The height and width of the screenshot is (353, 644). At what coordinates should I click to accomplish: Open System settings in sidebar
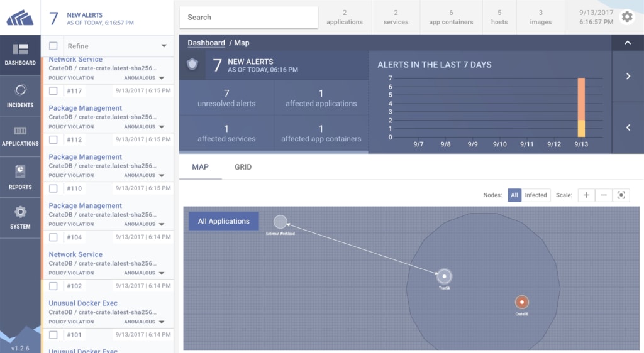pos(20,217)
